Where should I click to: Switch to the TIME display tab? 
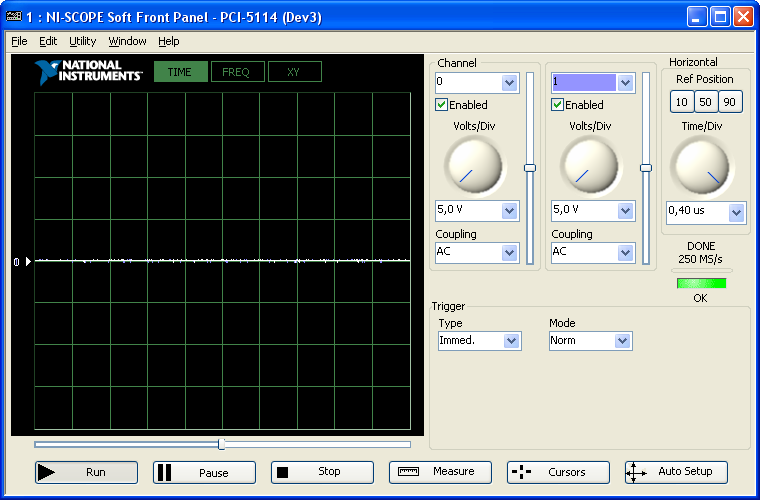point(181,72)
